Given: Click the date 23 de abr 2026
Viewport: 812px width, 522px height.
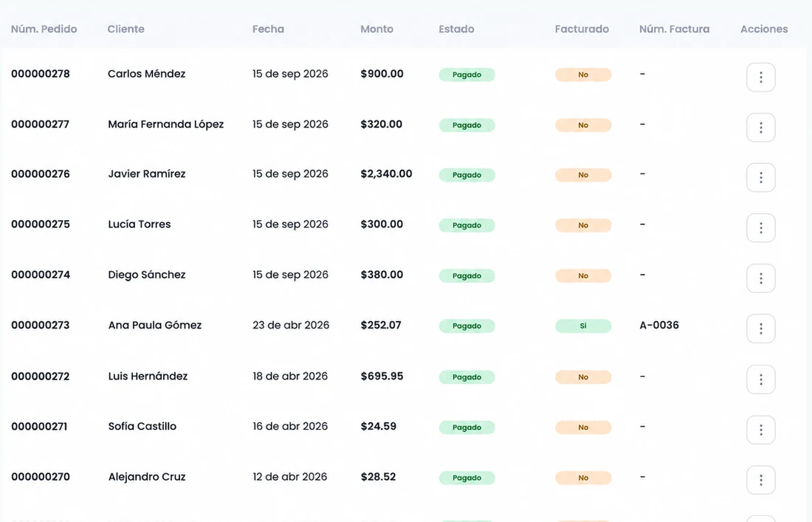Looking at the screenshot, I should point(291,325).
